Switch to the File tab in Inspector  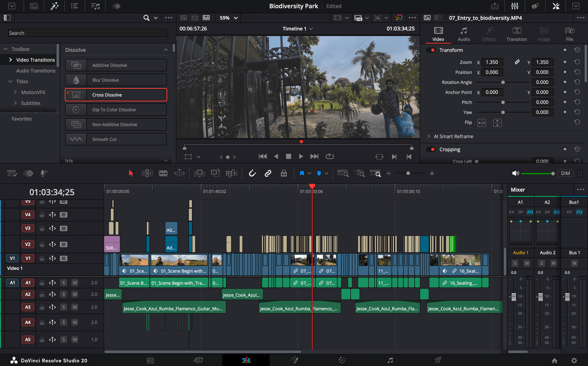[569, 33]
